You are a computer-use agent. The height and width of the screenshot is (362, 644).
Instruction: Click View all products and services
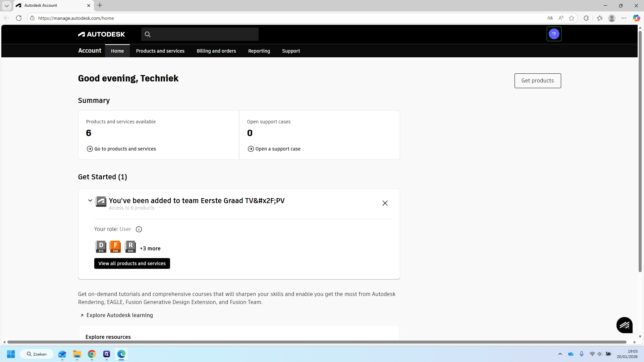pos(132,263)
